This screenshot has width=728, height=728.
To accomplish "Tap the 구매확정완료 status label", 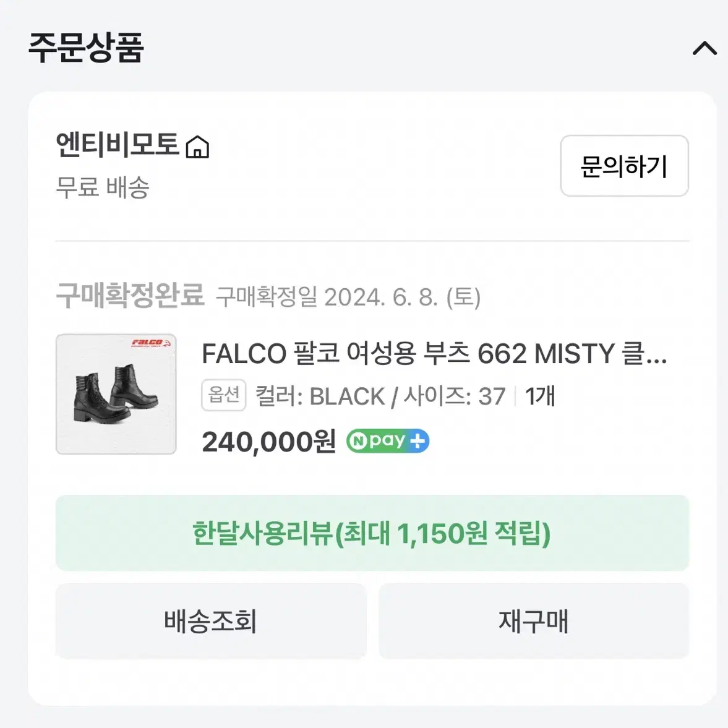I will pos(130,295).
